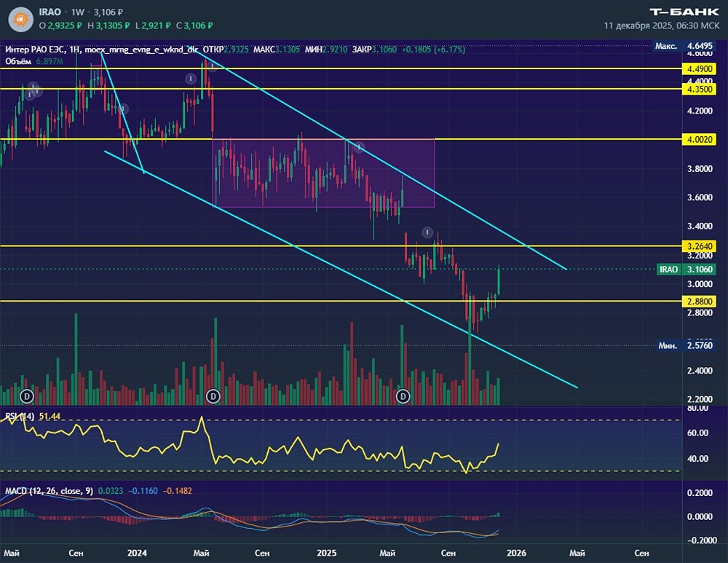This screenshot has height=563, width=728.
Task: Click the IRAO company logo icon
Action: (21, 20)
